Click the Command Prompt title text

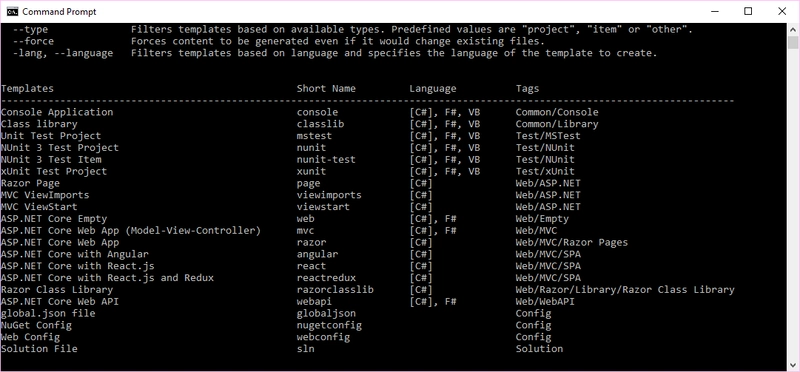point(59,11)
